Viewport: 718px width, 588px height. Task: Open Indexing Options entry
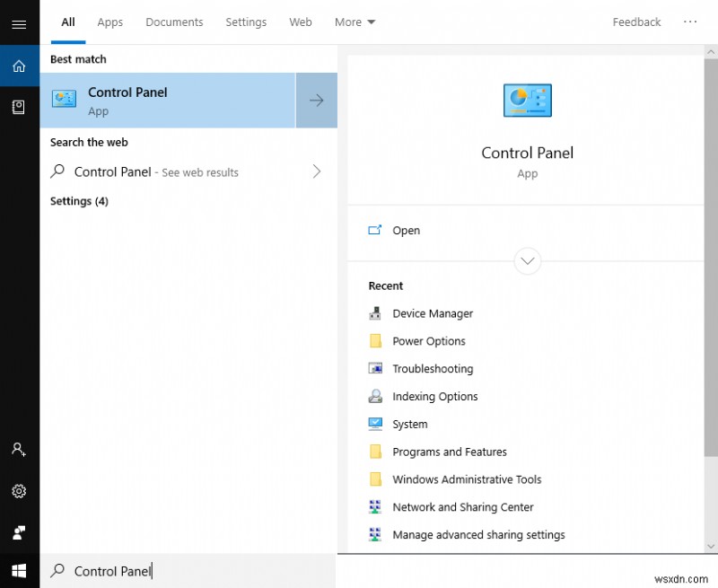[x=435, y=396]
